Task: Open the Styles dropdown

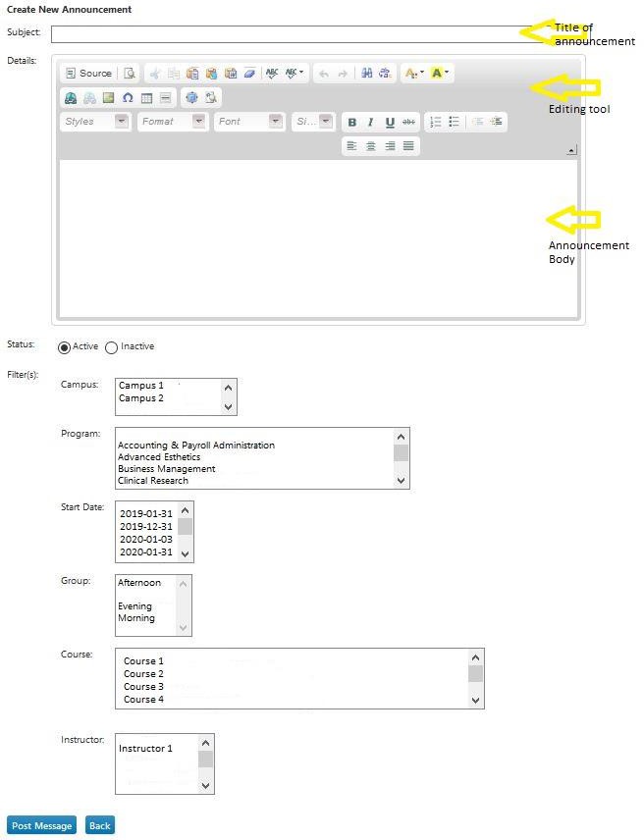Action: [95, 122]
